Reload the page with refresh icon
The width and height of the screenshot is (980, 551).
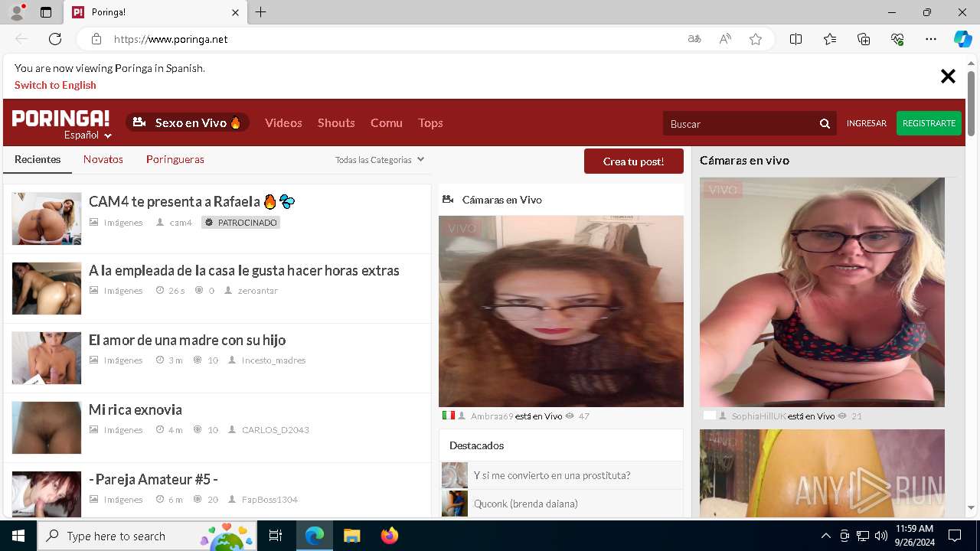[x=55, y=39]
